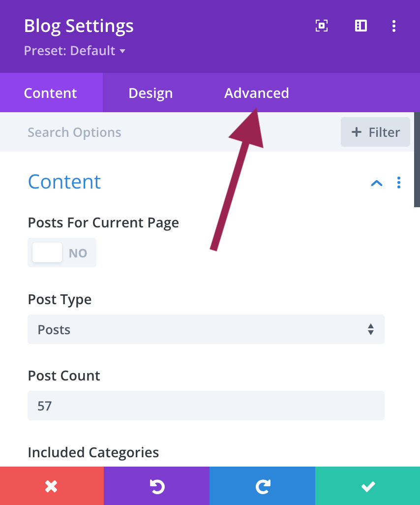Select the Content tab
The image size is (420, 505).
(x=51, y=93)
